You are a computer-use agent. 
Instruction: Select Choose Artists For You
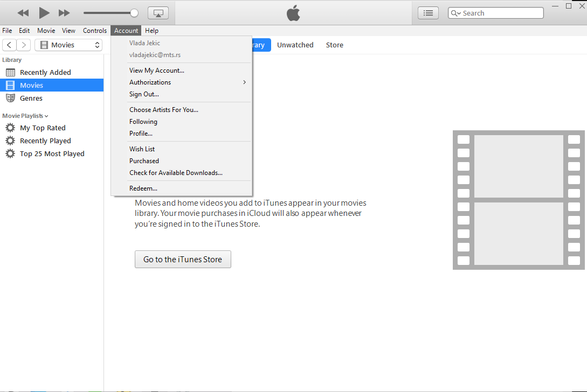click(182, 110)
